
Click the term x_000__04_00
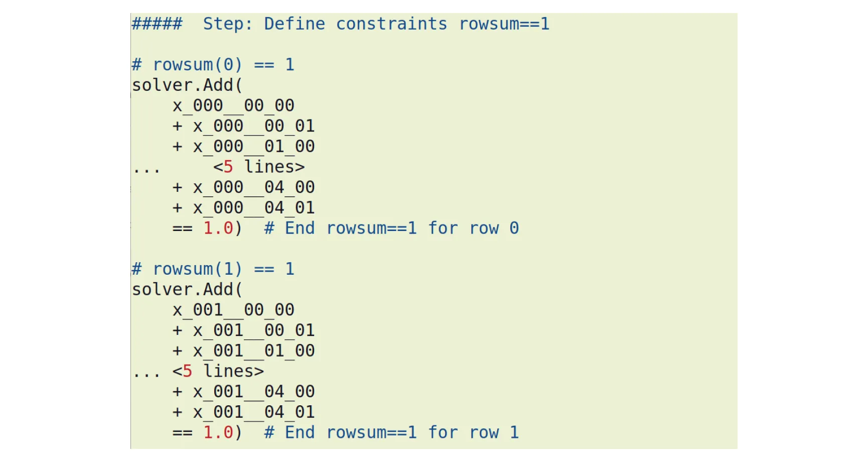click(254, 187)
